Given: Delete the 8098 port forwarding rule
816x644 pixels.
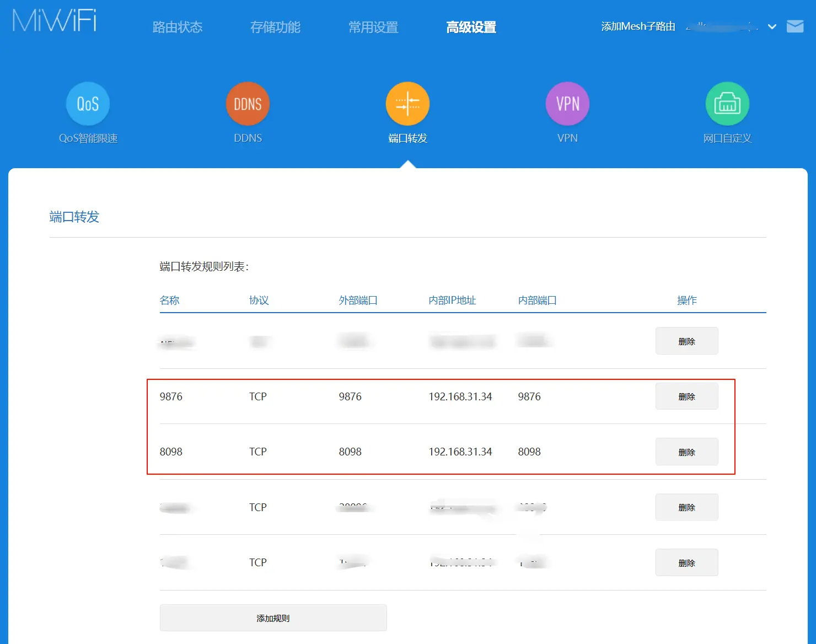Looking at the screenshot, I should pos(686,452).
